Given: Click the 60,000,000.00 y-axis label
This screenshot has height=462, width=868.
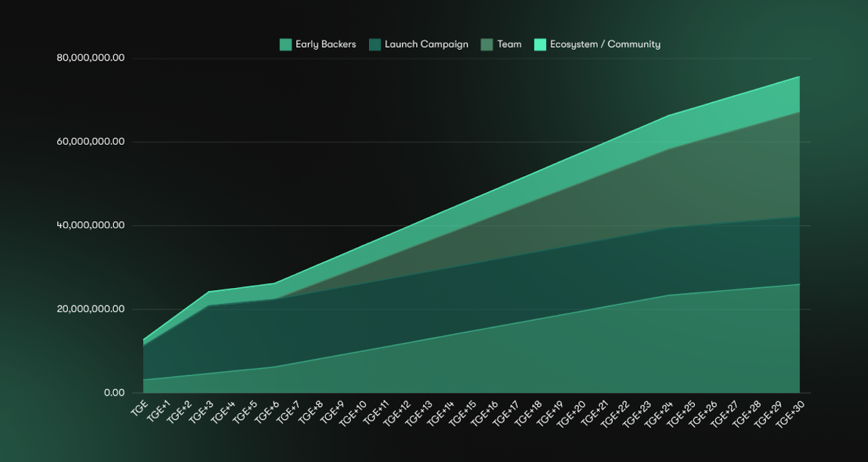Looking at the screenshot, I should click(91, 142).
